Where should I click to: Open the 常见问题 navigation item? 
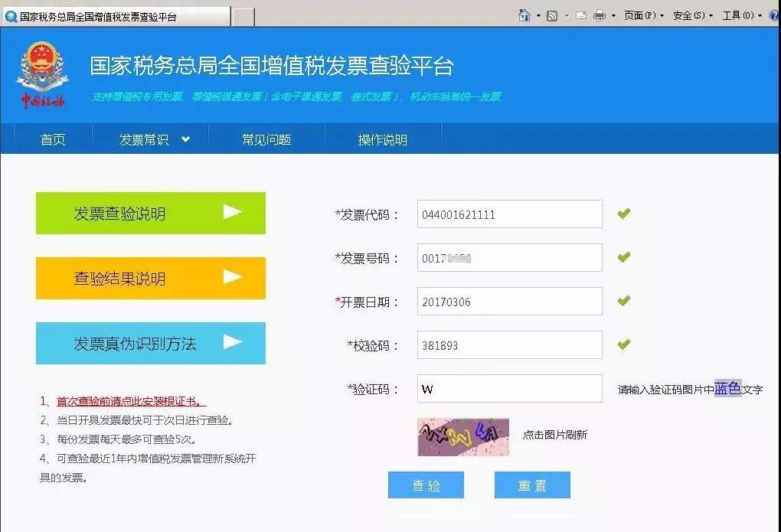click(x=265, y=139)
